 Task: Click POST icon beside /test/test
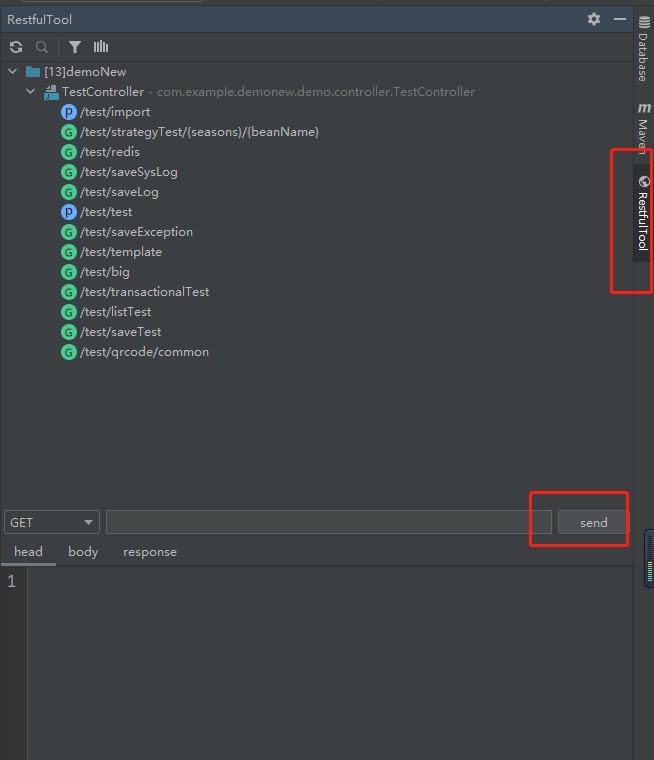pyautogui.click(x=69, y=212)
